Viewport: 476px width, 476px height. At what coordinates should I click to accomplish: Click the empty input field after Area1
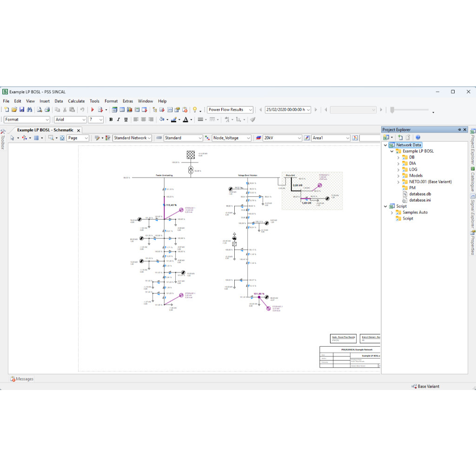coord(370,138)
